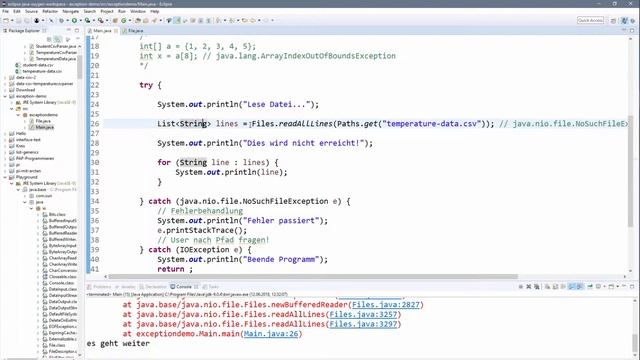The image size is (640, 360).
Task: Open the Files.java:3257 stack trace link
Action: click(363, 314)
